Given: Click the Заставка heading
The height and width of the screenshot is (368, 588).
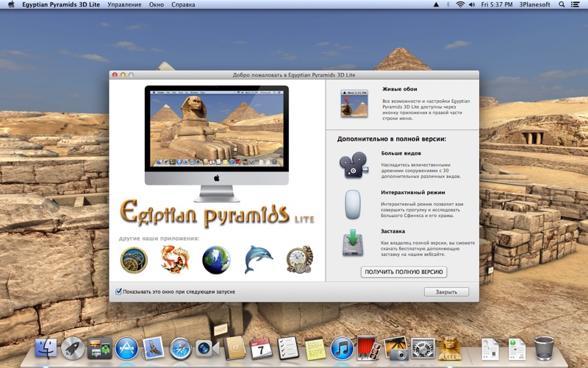Looking at the screenshot, I should [392, 231].
